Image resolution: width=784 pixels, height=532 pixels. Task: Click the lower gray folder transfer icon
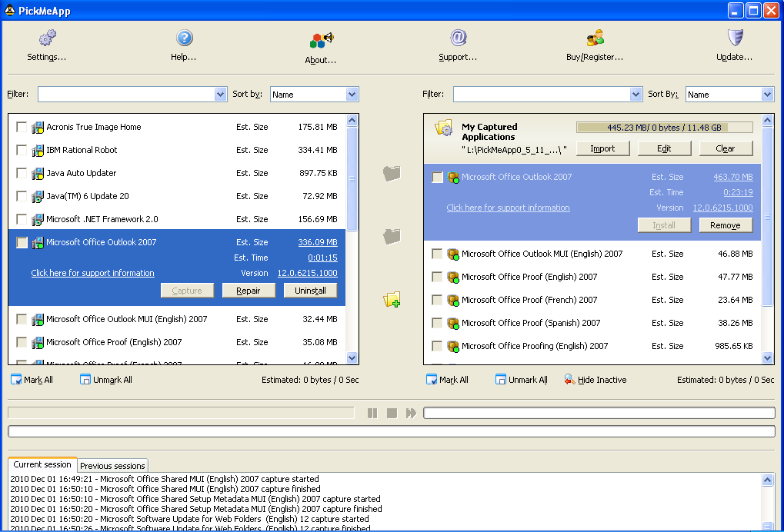pyautogui.click(x=392, y=236)
